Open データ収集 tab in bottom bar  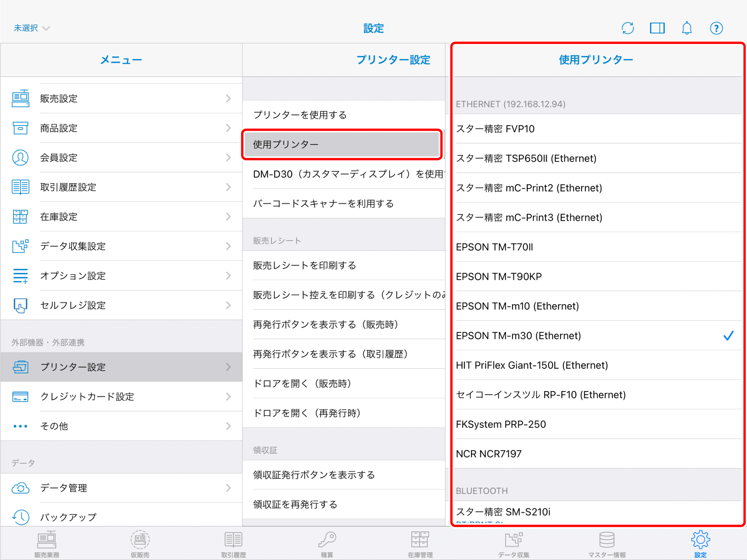coord(514,545)
